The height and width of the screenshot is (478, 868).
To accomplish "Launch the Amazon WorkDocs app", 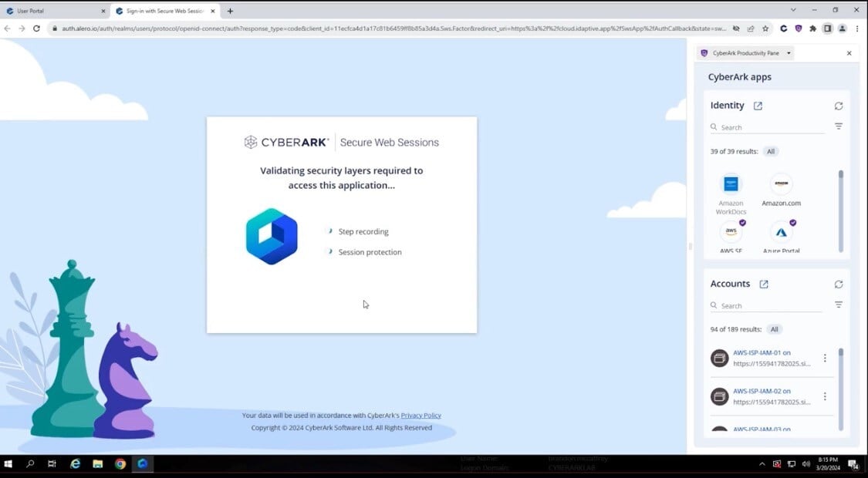I will coord(731,183).
